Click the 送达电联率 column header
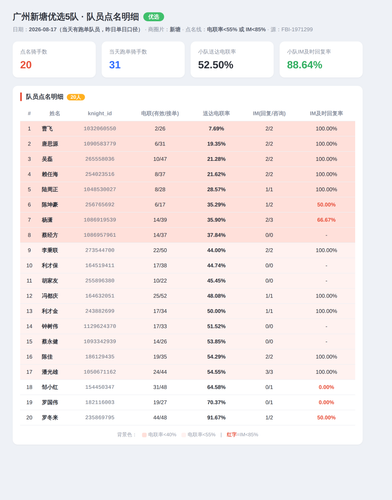The height and width of the screenshot is (500, 392). tap(216, 113)
